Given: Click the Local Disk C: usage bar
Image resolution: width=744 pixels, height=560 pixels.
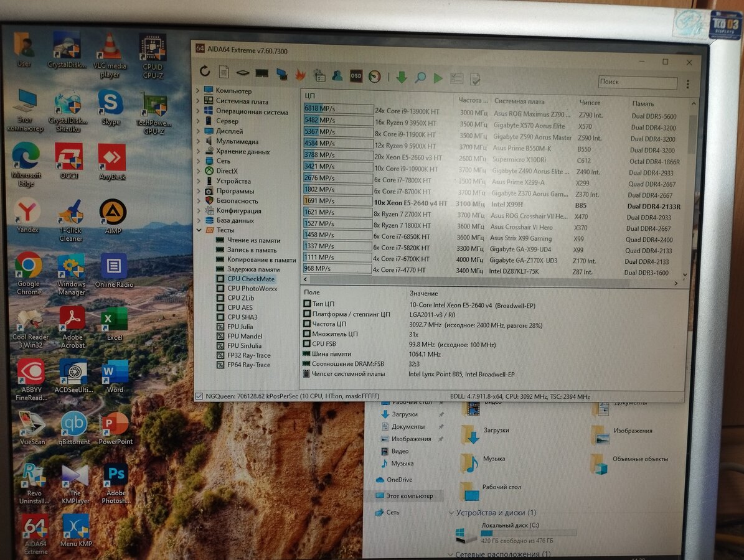Looking at the screenshot, I should point(529,533).
